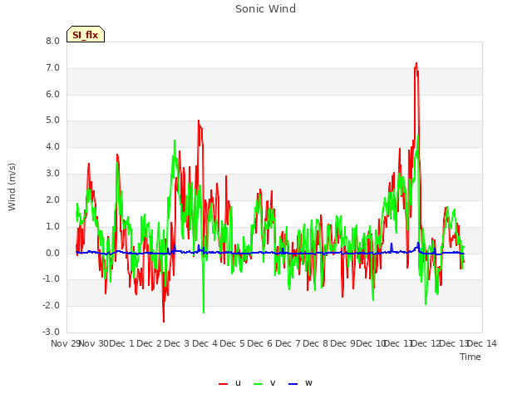
Task: Toggle the w series legend entry
Action: point(300,383)
